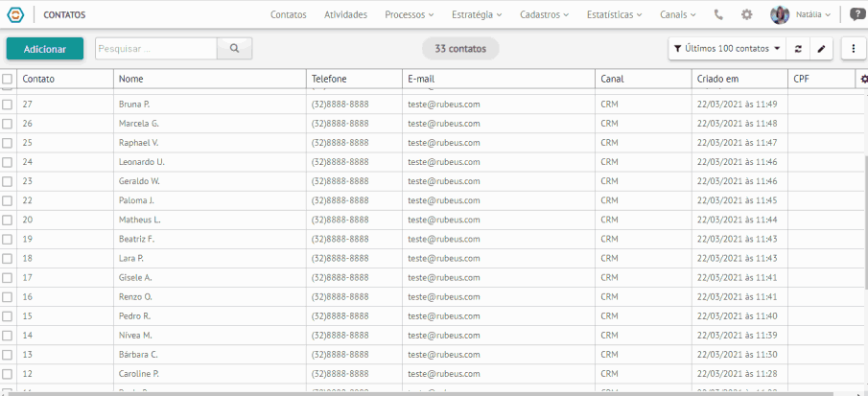Tick the checkbox for Leonardo U.
Screen dimensions: 868x396
pyautogui.click(x=7, y=162)
